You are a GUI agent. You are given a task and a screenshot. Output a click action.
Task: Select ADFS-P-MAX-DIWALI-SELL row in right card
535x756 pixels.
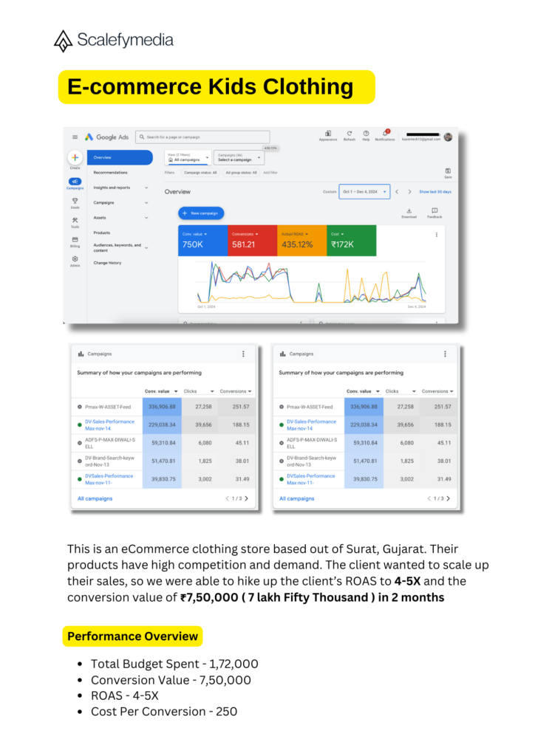pos(365,443)
